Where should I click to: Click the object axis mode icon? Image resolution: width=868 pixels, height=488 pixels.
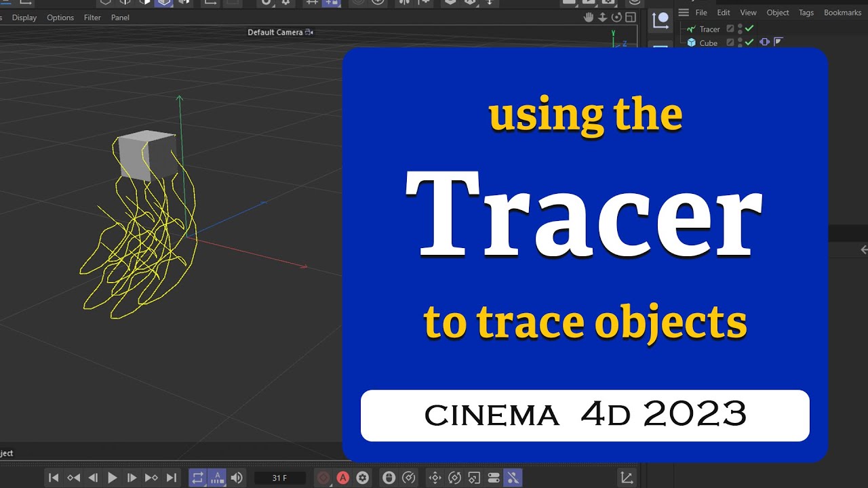(x=660, y=20)
